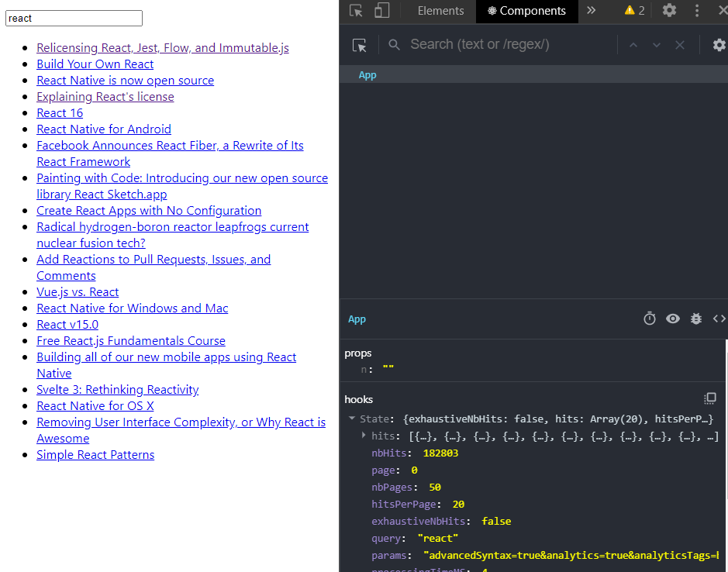The image size is (728, 572).
Task: Open Build Your Own React link
Action: pyautogui.click(x=95, y=64)
